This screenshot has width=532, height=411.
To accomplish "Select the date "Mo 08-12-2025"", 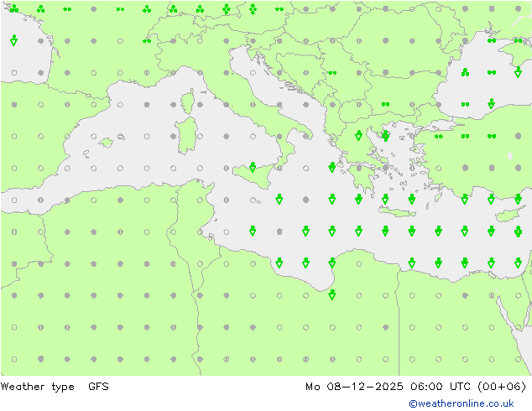I will [x=354, y=386].
